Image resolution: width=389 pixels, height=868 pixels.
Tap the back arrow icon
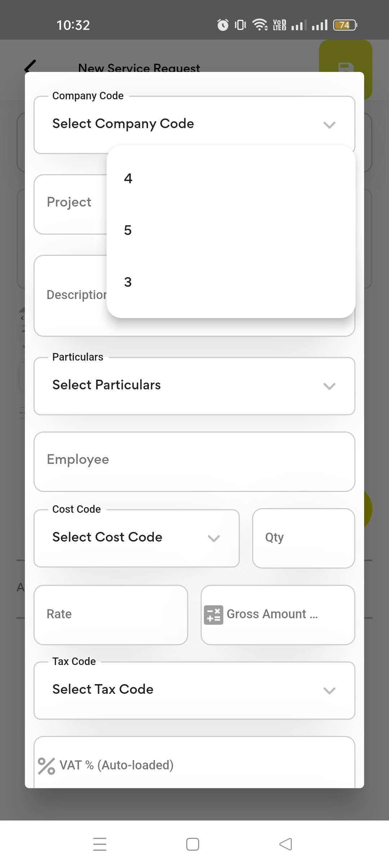(x=30, y=66)
